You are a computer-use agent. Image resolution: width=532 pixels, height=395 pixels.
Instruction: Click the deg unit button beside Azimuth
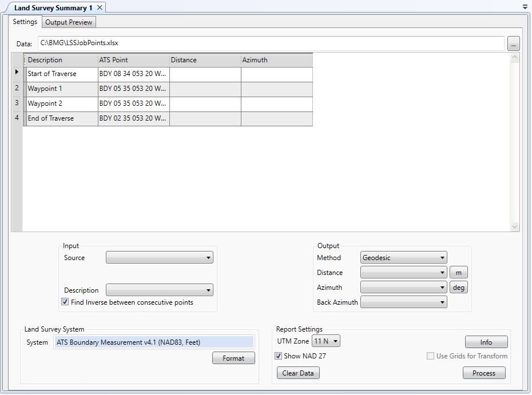pyautogui.click(x=458, y=288)
